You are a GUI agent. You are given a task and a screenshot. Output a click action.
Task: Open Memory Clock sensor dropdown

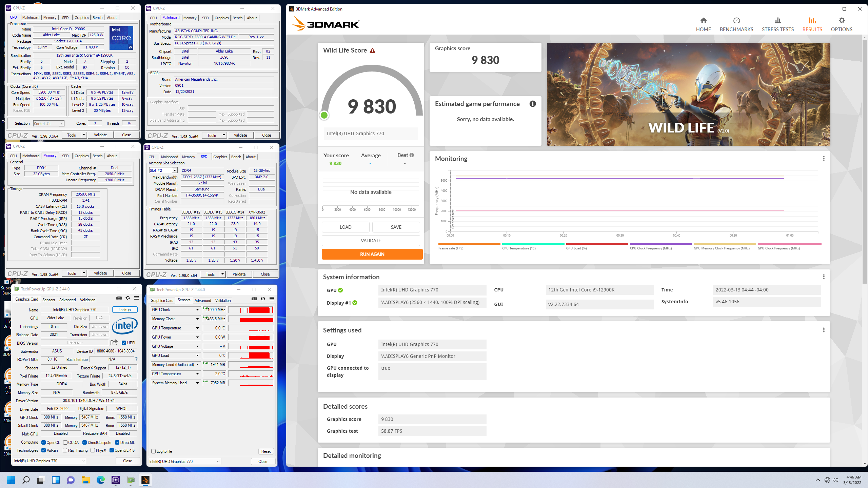(197, 319)
